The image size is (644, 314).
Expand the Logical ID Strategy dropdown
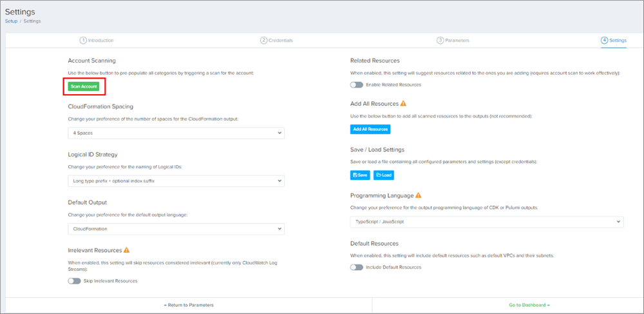point(176,181)
